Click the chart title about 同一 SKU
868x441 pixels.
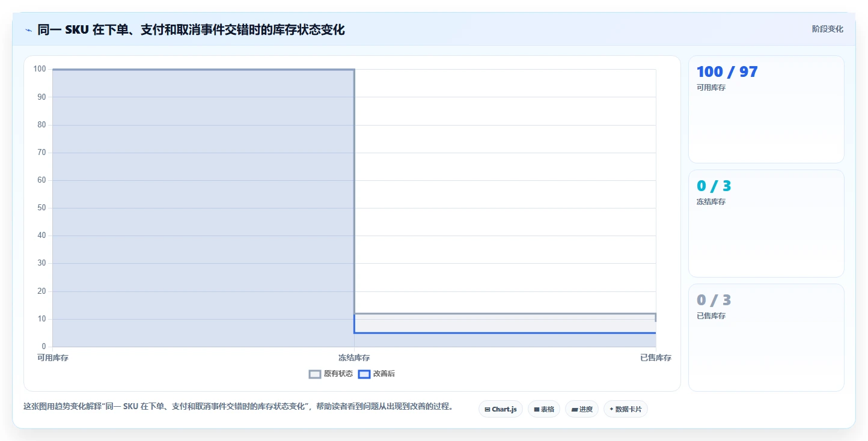[x=191, y=29]
